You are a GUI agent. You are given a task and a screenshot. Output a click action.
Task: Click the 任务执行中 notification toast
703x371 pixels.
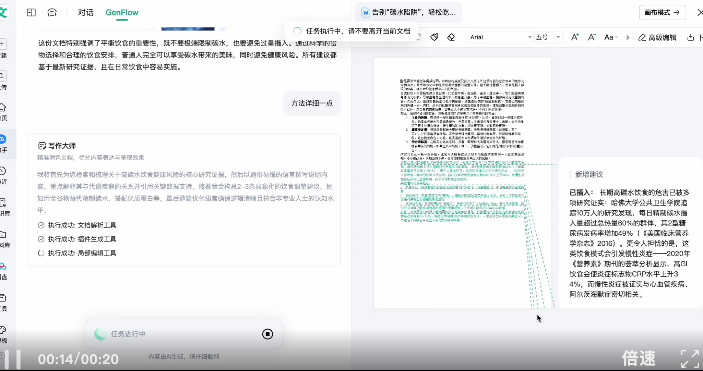tap(351, 31)
